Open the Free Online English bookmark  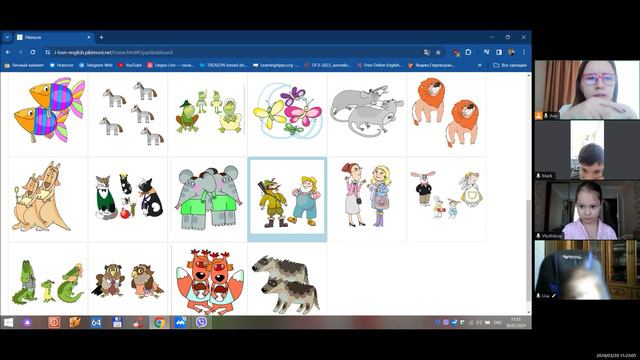point(380,65)
